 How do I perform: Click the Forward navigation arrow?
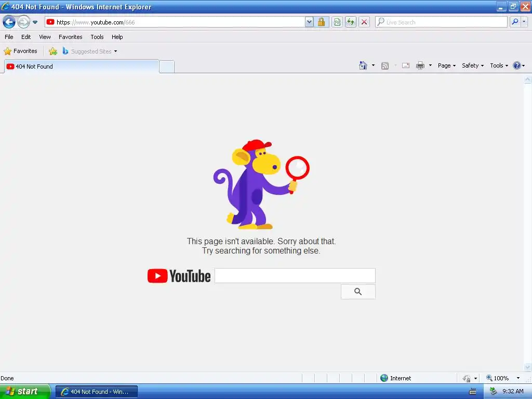point(23,22)
